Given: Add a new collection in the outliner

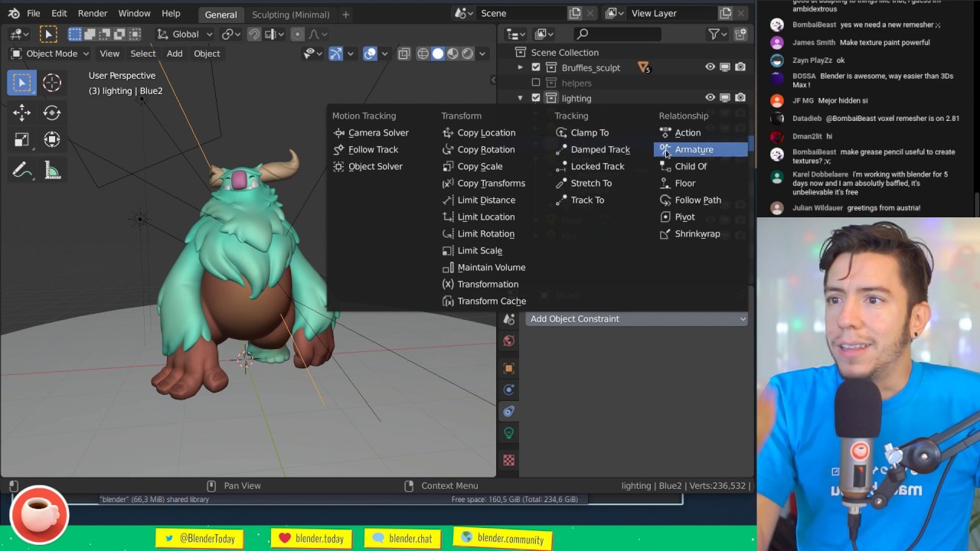Looking at the screenshot, I should coord(740,34).
